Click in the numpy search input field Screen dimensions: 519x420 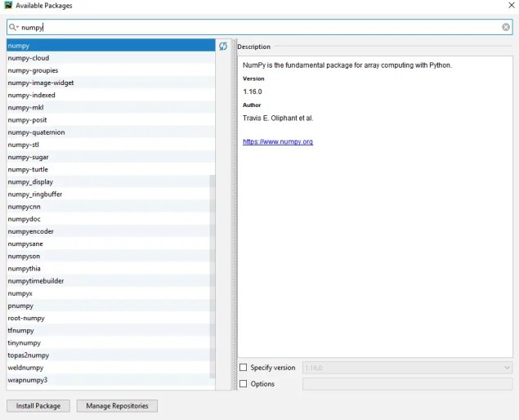click(245, 27)
